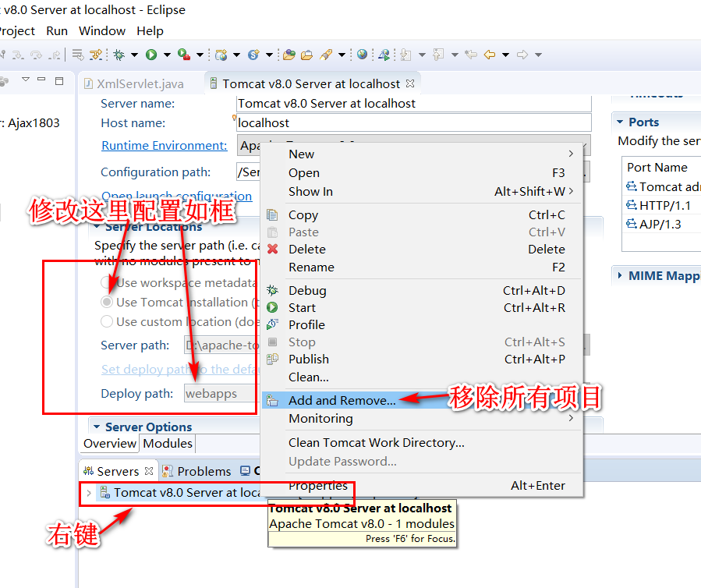Click the Drop to Frame toolbar icon
701x588 pixels.
78,55
